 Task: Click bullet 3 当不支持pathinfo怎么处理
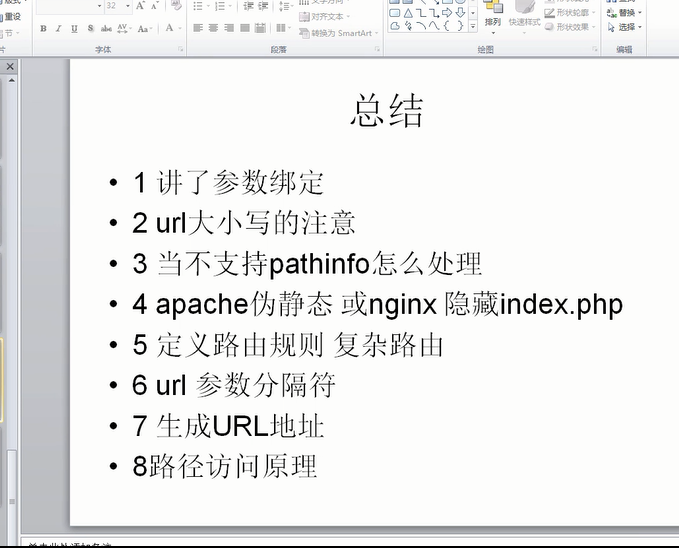307,263
